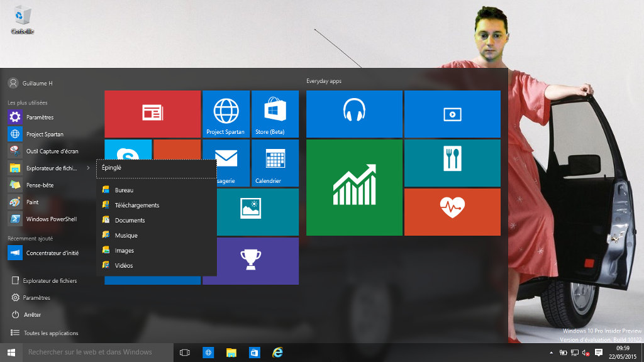Open the Action Center notifications icon

pos(599,353)
